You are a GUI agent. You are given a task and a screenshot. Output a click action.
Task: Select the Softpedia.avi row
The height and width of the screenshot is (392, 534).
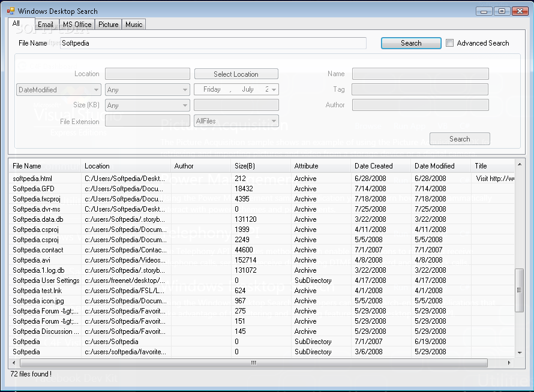[262, 260]
